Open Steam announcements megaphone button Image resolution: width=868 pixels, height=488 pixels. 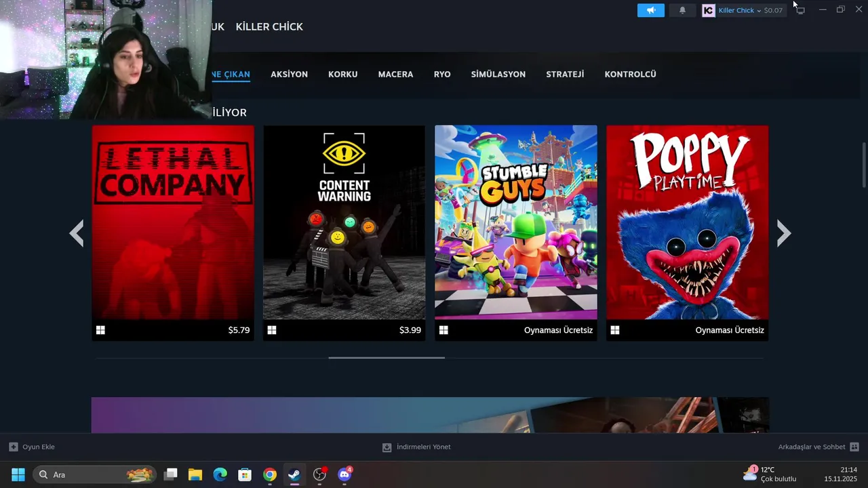tap(650, 10)
